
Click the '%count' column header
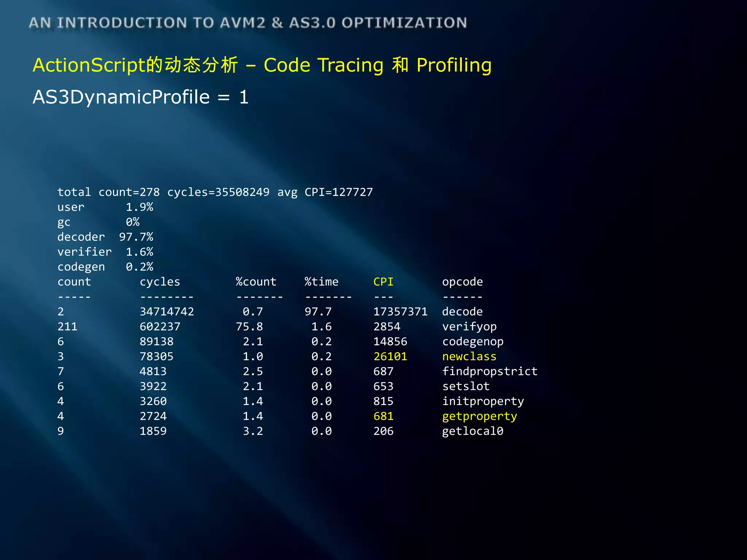click(x=256, y=282)
